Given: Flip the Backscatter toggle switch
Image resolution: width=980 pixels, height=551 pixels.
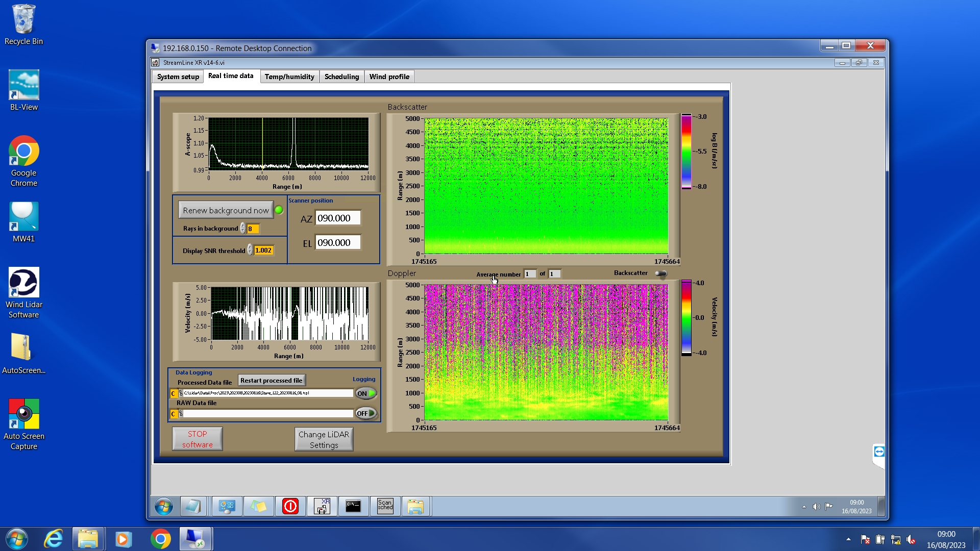Looking at the screenshot, I should pyautogui.click(x=661, y=274).
